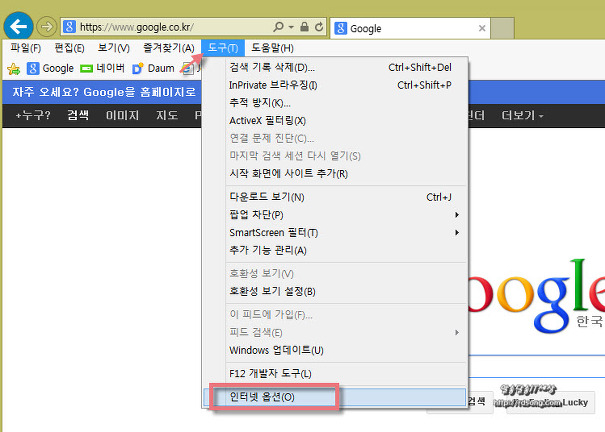Open the Daum favorites bar shortcut
605x432 pixels.
(153, 69)
